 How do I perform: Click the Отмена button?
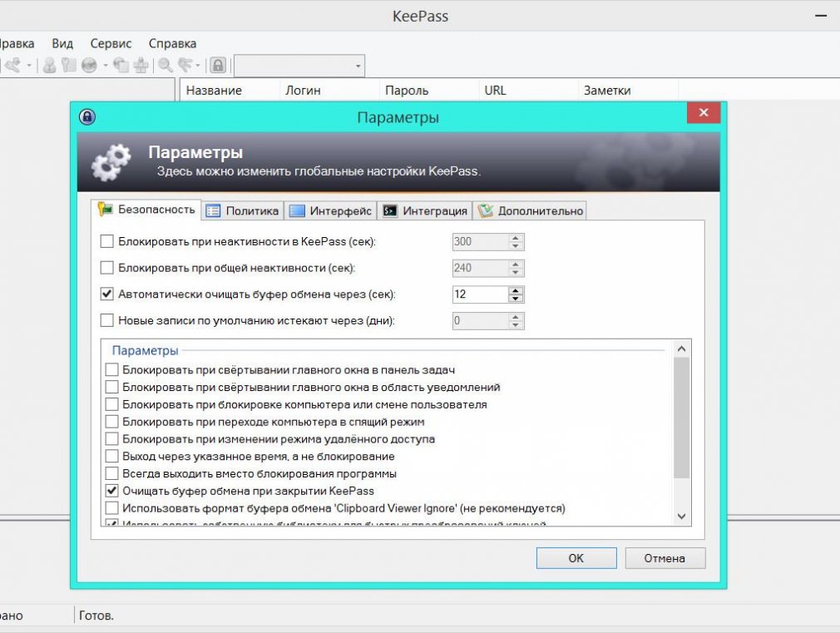coord(665,558)
